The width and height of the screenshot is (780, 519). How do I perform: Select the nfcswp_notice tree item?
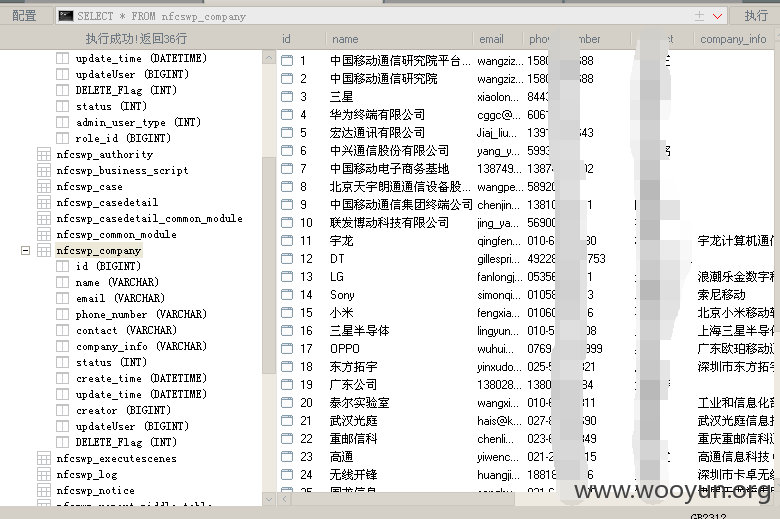pos(96,490)
